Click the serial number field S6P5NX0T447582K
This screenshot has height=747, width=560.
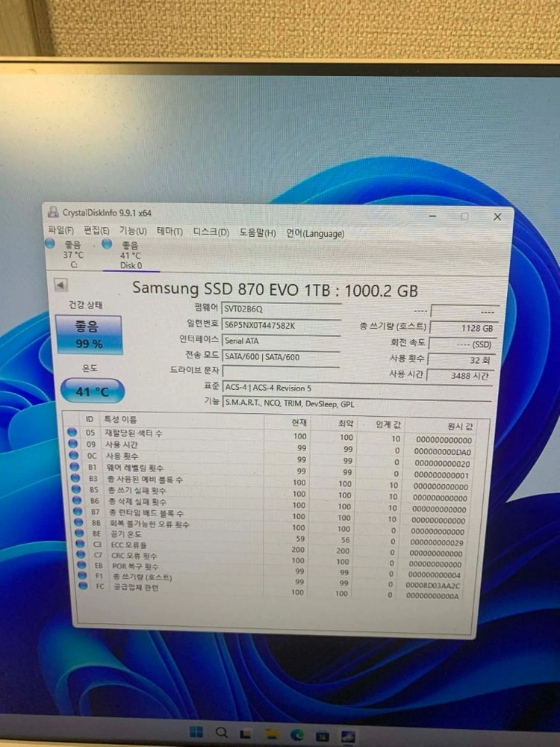(x=281, y=326)
